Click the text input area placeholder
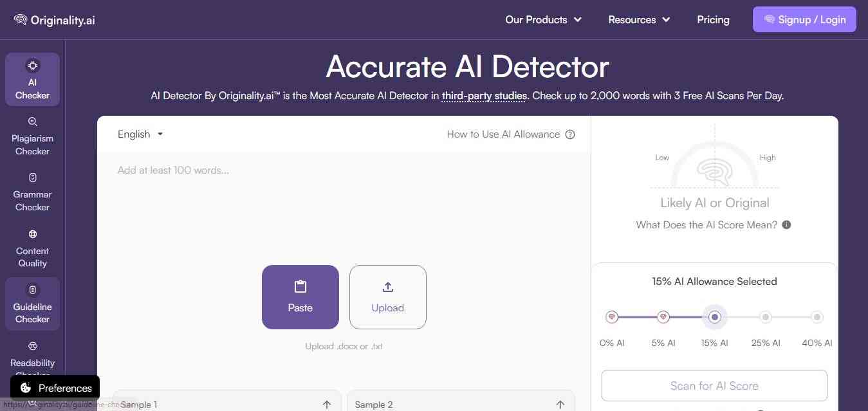 click(x=173, y=170)
